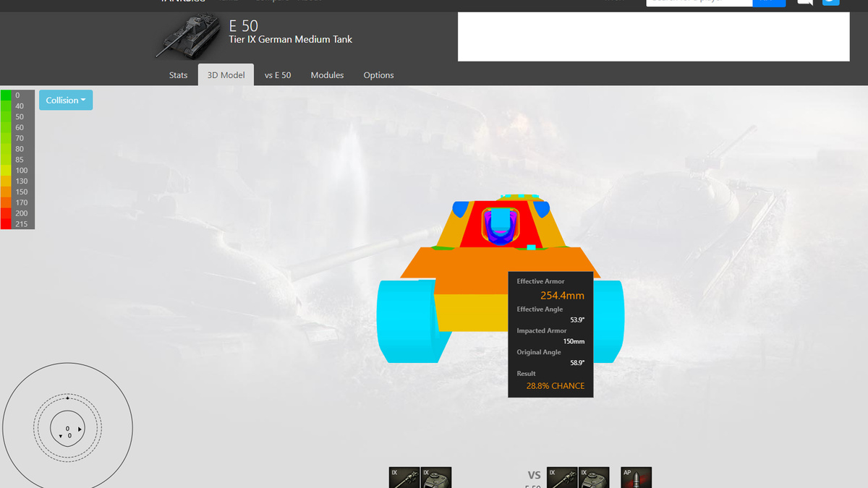Select the left tier IX gun module icon
The image size is (868, 488).
(x=404, y=477)
